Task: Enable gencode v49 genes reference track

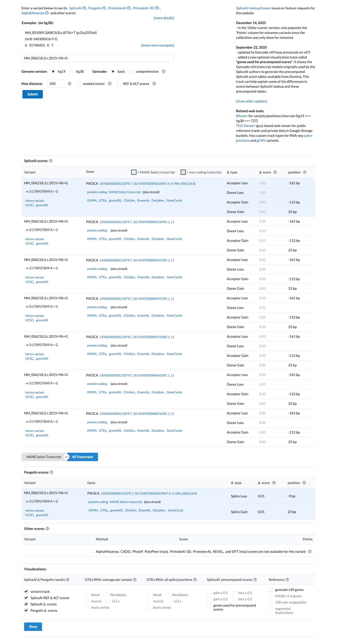Action: click(x=271, y=590)
